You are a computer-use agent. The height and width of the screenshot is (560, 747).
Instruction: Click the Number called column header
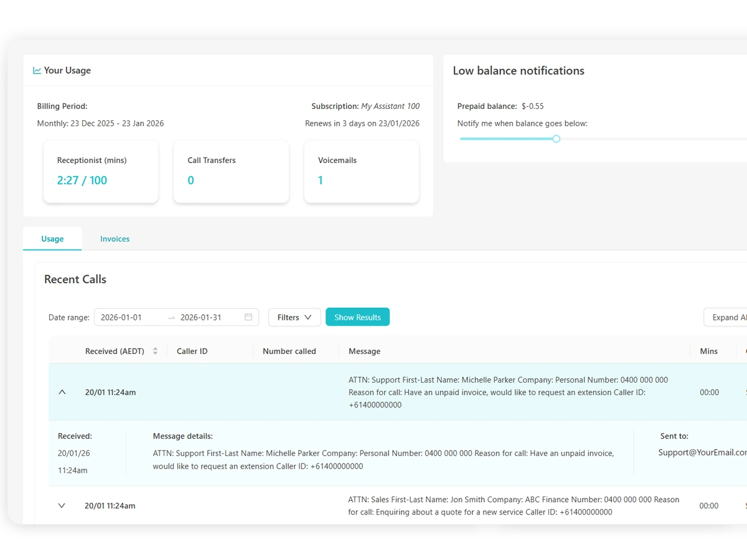click(x=289, y=352)
